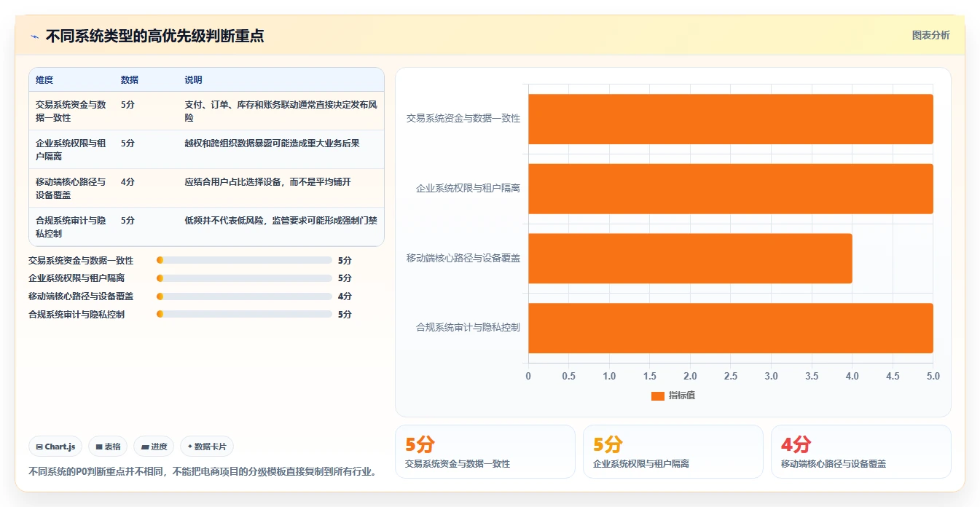Click the progress list label 合规系统审计与隐私控制
Viewport: 980px width, 507px height.
point(77,314)
